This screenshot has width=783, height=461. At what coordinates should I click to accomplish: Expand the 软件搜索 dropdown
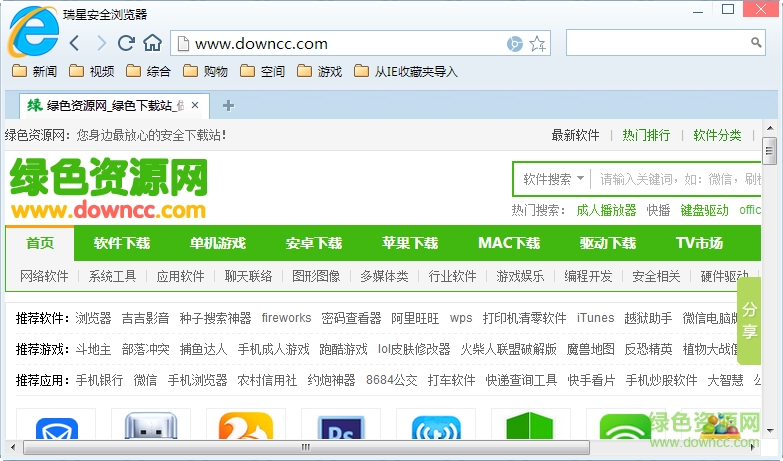(553, 179)
